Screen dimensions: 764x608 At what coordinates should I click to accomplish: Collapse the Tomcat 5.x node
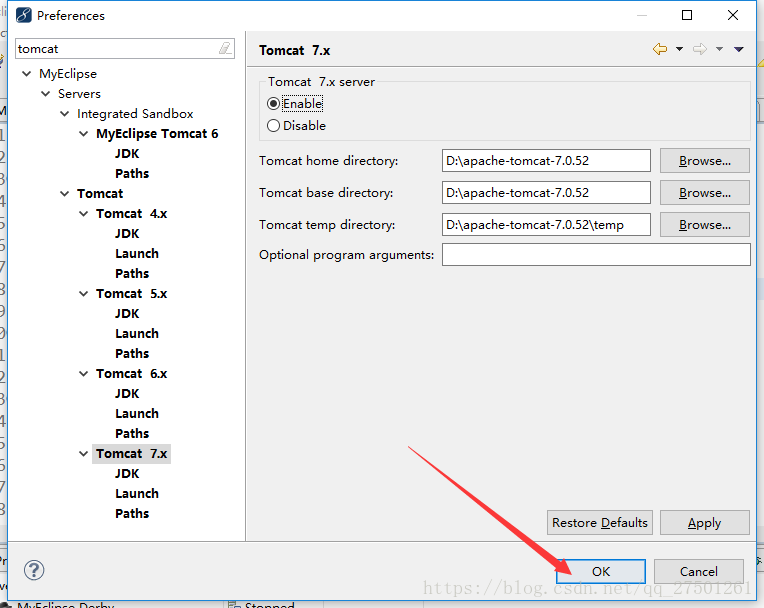(83, 293)
